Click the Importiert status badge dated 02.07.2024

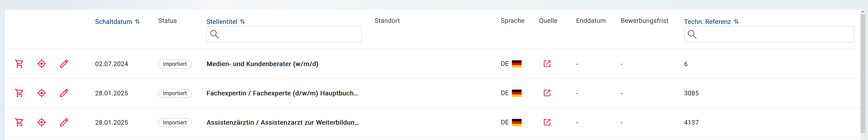point(175,64)
